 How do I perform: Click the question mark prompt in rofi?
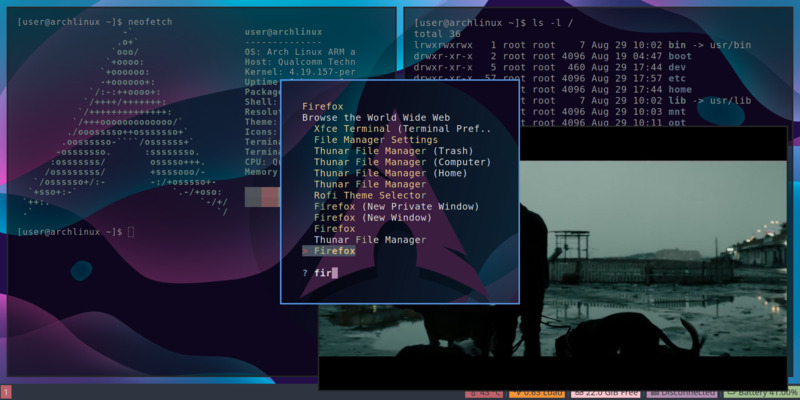[305, 273]
